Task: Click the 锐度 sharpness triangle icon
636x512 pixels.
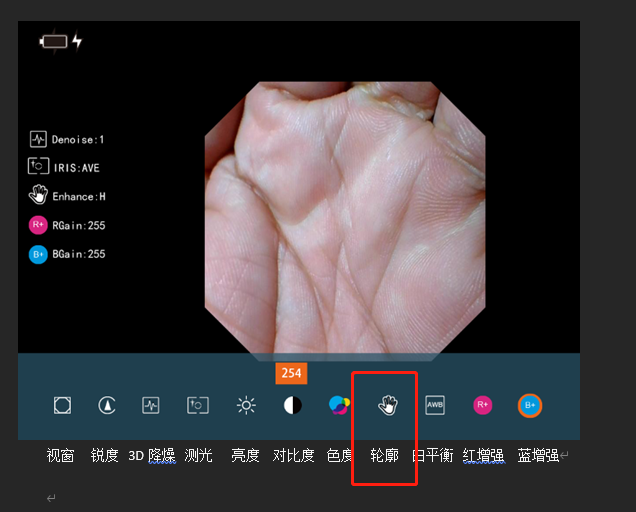Action: [x=107, y=405]
